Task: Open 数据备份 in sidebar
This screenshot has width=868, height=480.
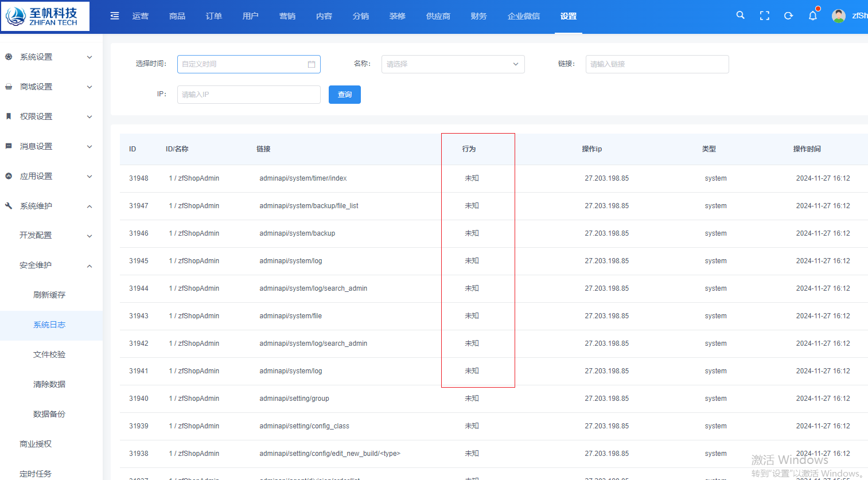Action: click(x=49, y=414)
